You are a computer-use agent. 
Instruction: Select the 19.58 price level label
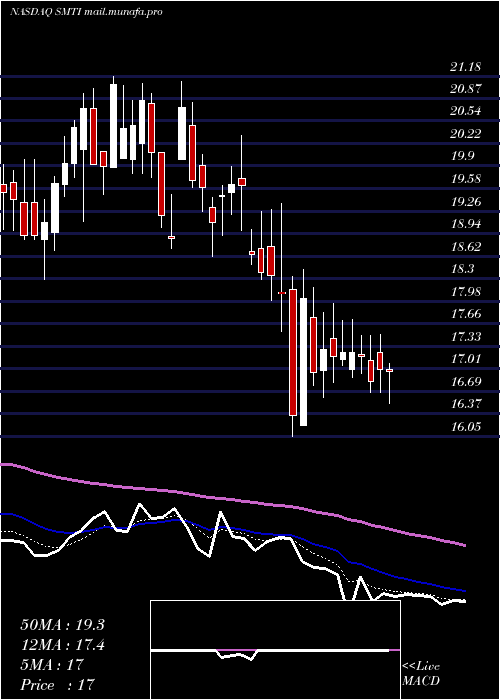465,179
